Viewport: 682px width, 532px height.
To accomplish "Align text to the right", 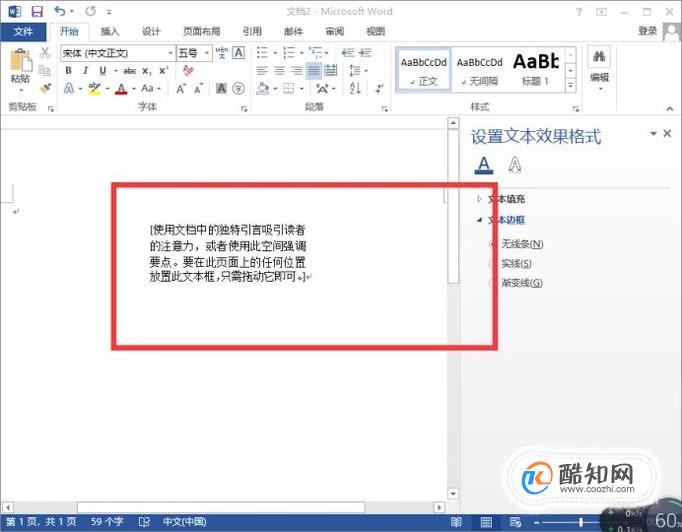I will click(x=297, y=70).
